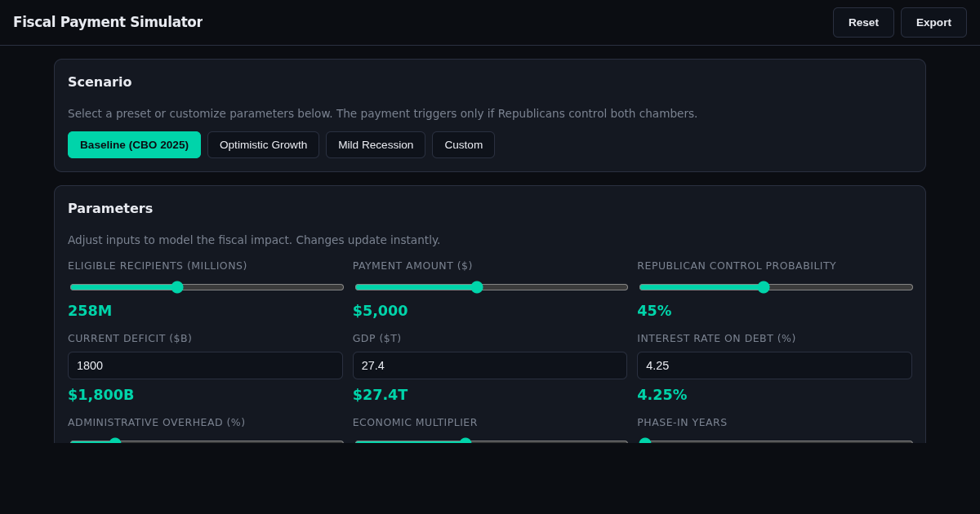The width and height of the screenshot is (980, 514).
Task: Export the simulation results
Action: [933, 23]
